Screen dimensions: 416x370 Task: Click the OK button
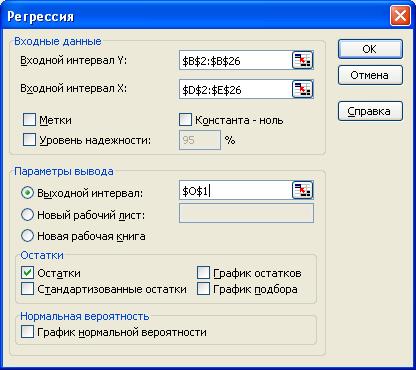370,49
